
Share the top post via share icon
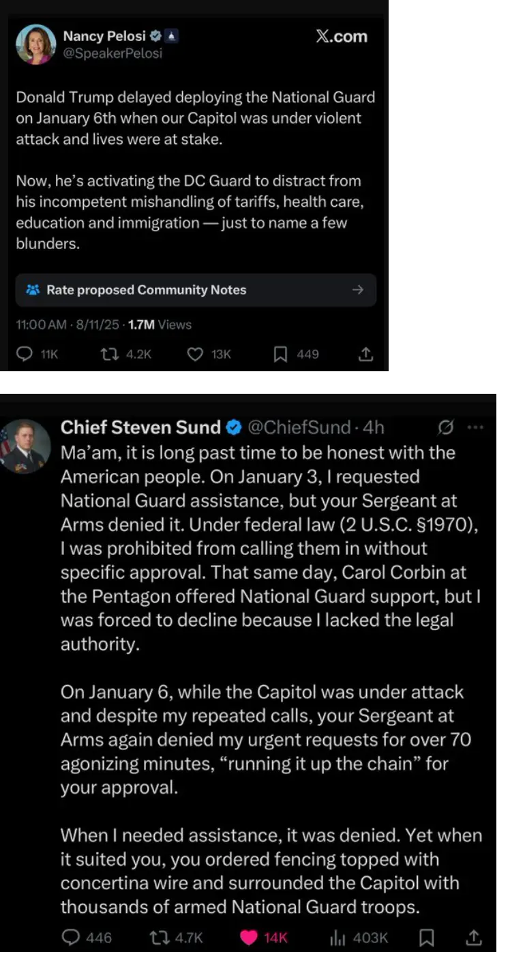click(365, 354)
